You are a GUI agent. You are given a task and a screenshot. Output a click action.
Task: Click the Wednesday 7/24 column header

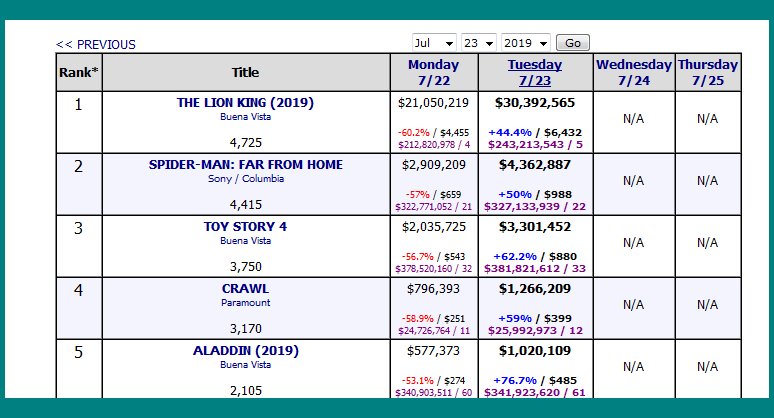coord(634,72)
